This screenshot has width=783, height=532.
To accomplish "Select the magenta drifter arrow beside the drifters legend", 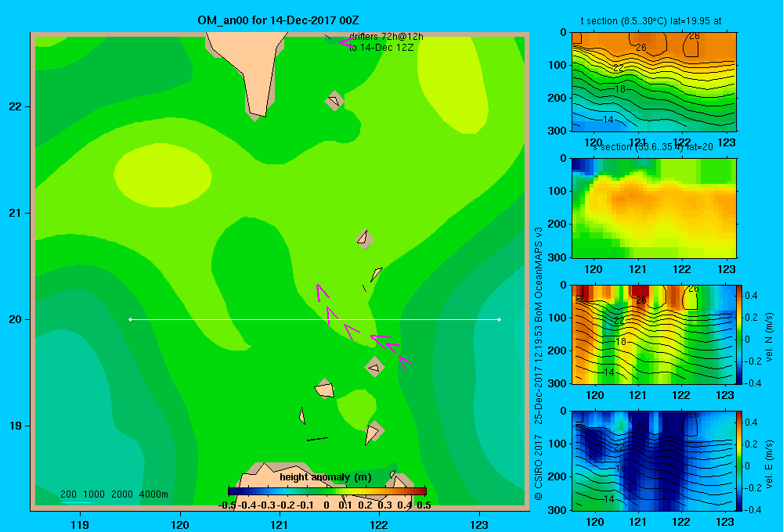I will (346, 42).
